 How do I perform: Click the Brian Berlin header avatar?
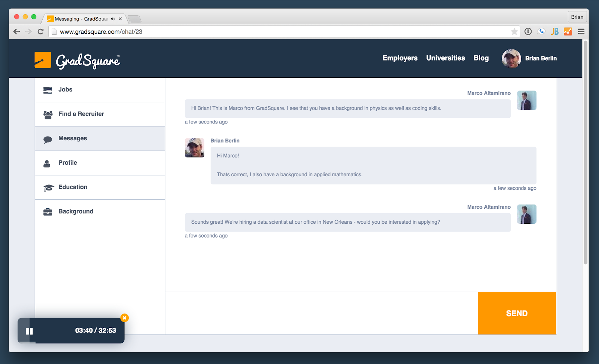[511, 59]
